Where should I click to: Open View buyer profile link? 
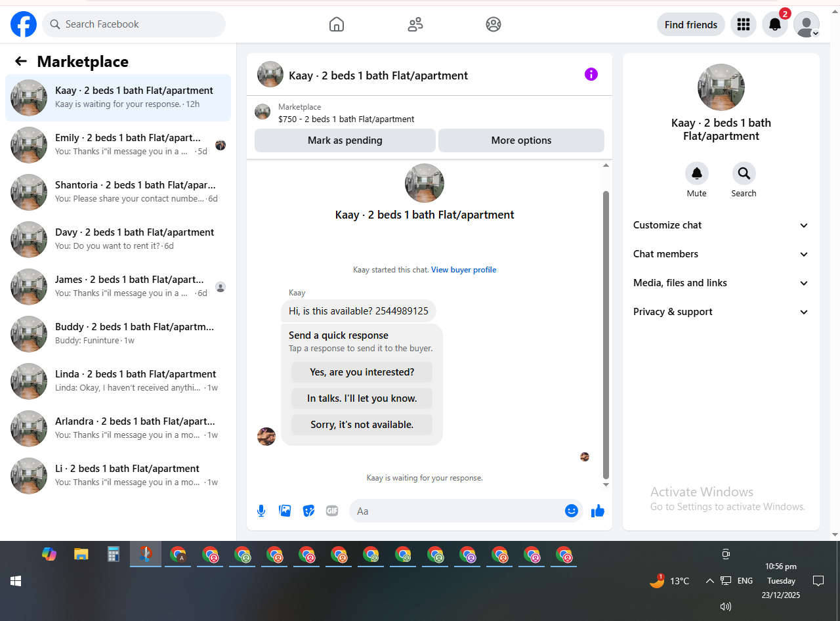463,270
